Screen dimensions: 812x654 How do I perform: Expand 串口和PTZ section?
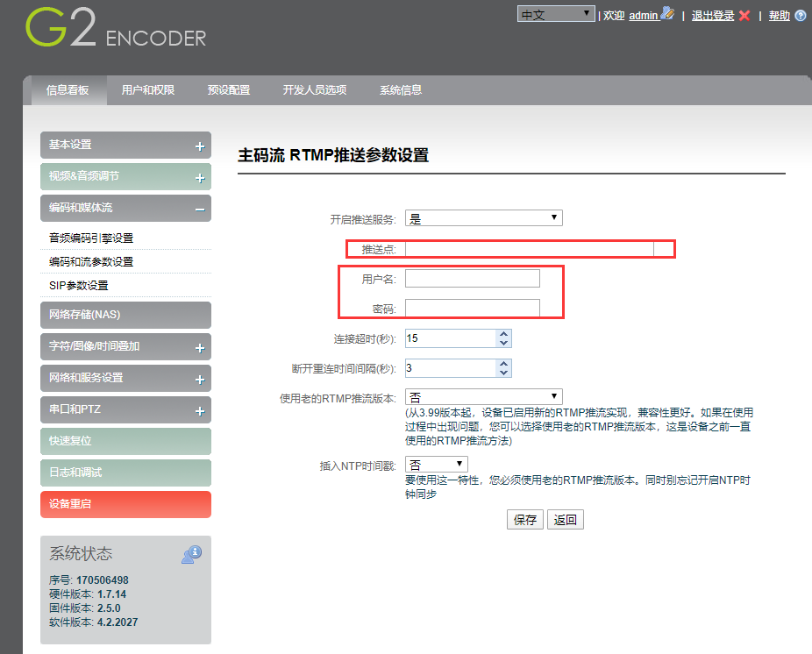200,412
